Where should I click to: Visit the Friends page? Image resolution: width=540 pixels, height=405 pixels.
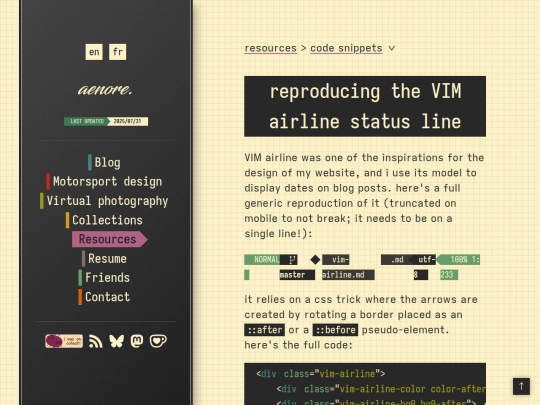[104, 278]
